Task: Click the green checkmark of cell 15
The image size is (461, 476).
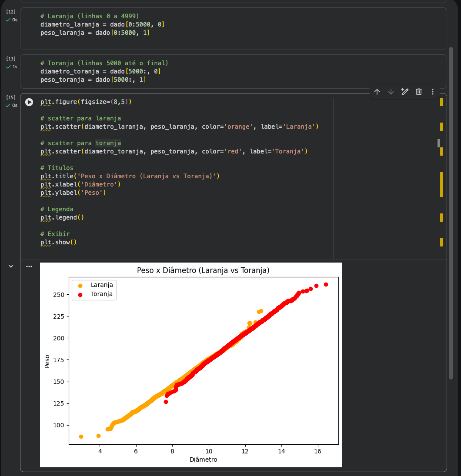Action: tap(8, 105)
